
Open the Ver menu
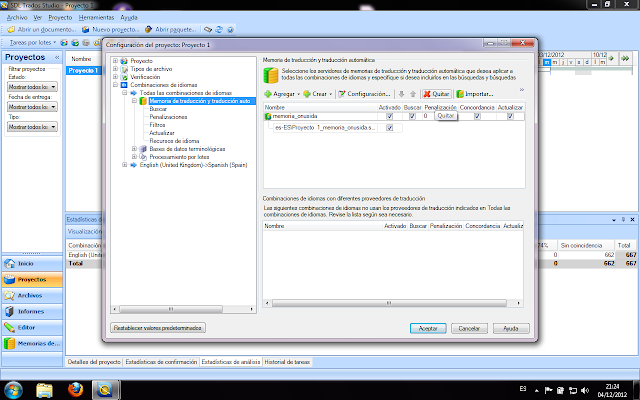pos(38,18)
